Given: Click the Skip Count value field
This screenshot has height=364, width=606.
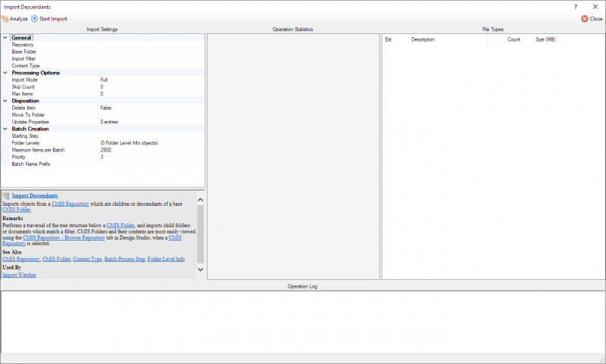Looking at the screenshot, I should point(151,87).
